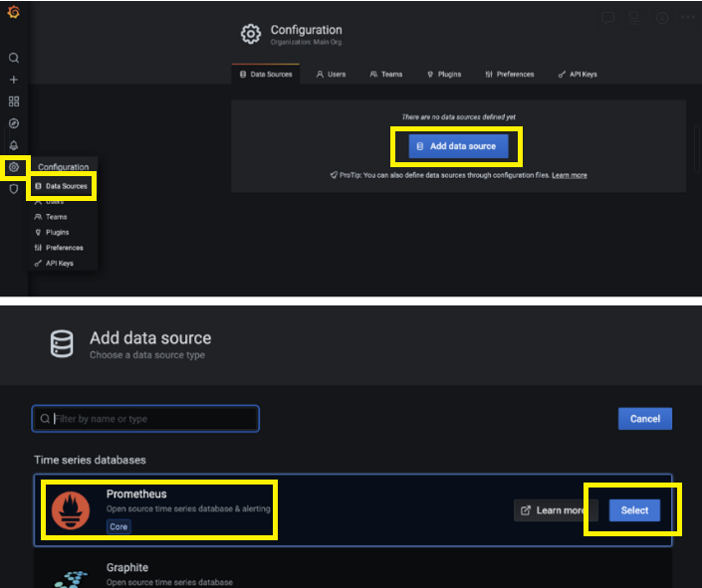702x588 pixels.
Task: Select Plugins in Configuration flyout menu
Action: (52, 232)
